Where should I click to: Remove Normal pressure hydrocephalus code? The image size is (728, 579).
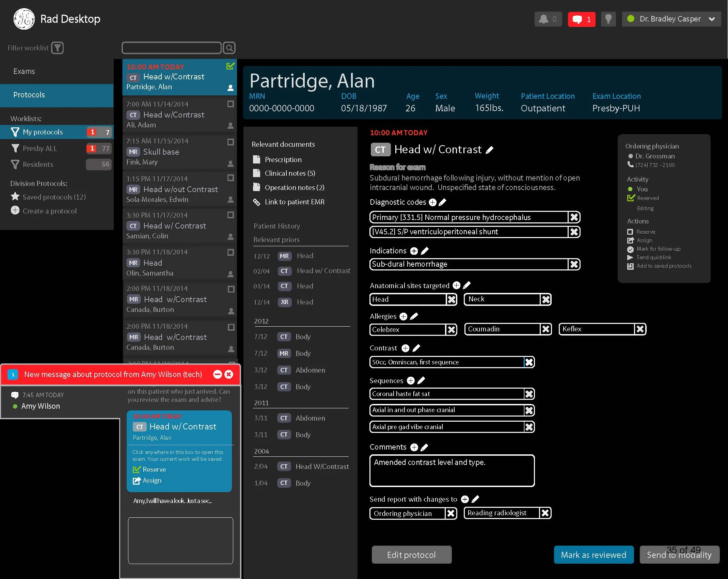point(574,217)
